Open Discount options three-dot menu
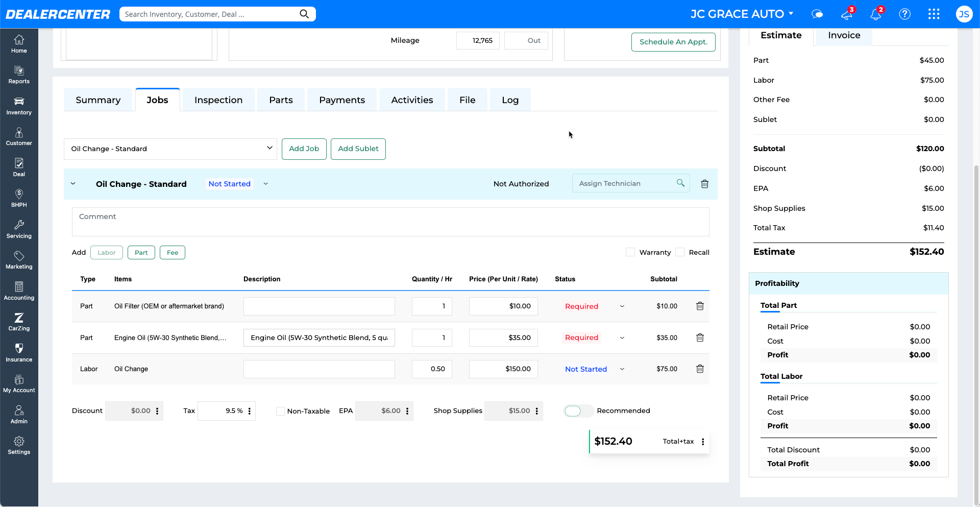This screenshot has width=980, height=507. [x=157, y=411]
